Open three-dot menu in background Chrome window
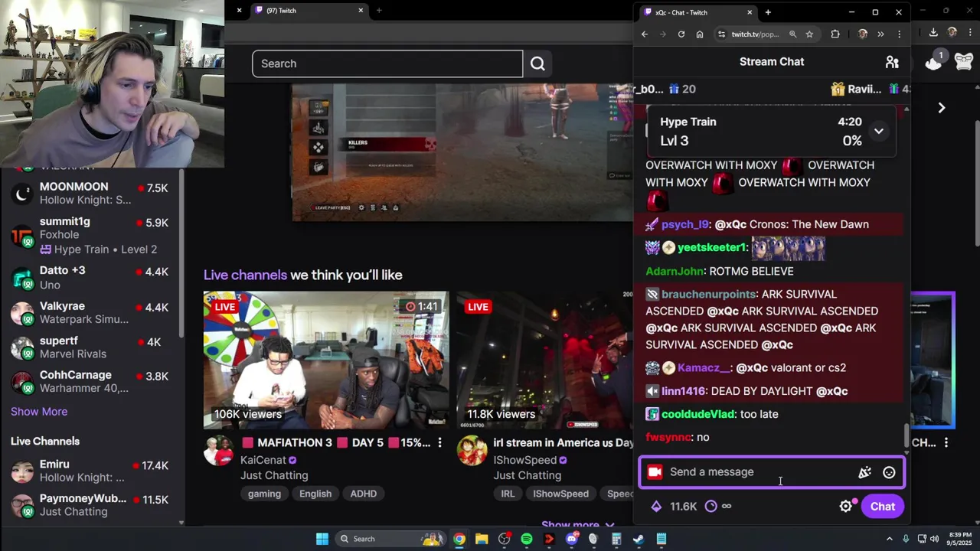This screenshot has height=551, width=980. click(x=970, y=32)
